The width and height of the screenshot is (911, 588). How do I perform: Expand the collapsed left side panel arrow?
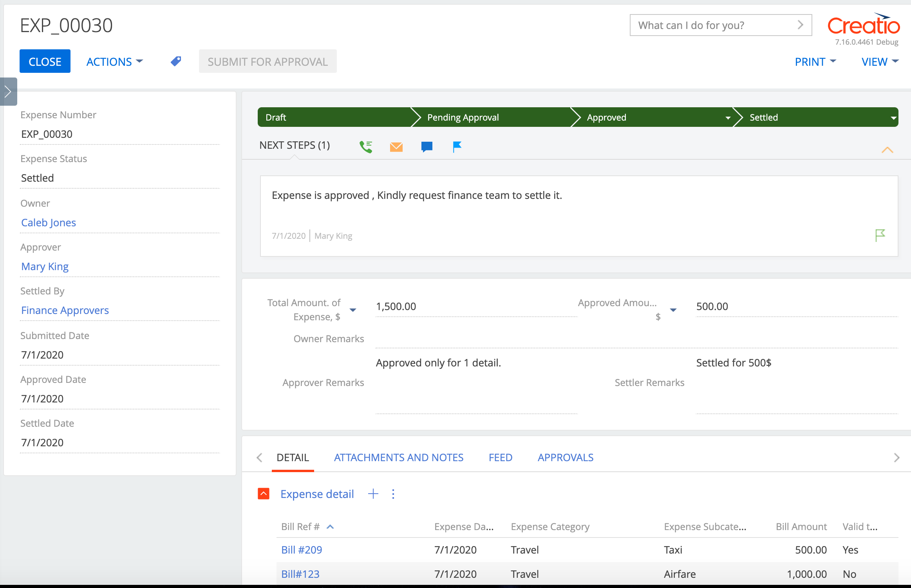[x=8, y=91]
